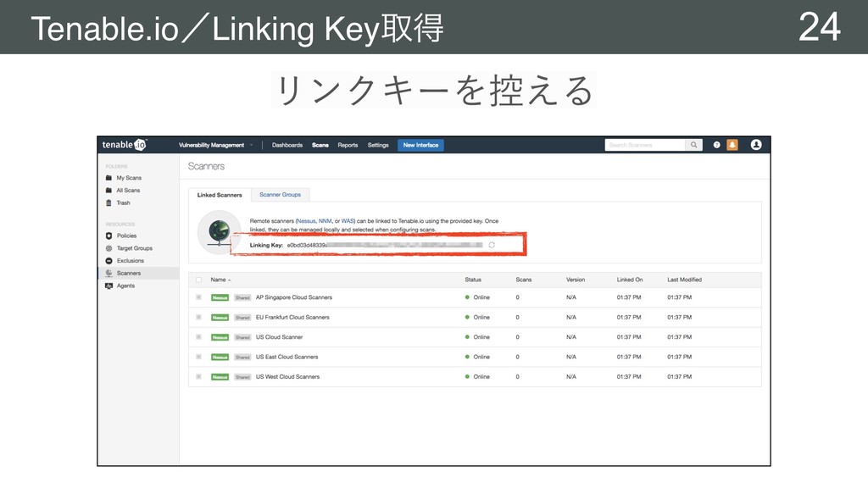Toggle the select-all checkbox in table header
Screen dimensions: 868x488
pos(198,280)
